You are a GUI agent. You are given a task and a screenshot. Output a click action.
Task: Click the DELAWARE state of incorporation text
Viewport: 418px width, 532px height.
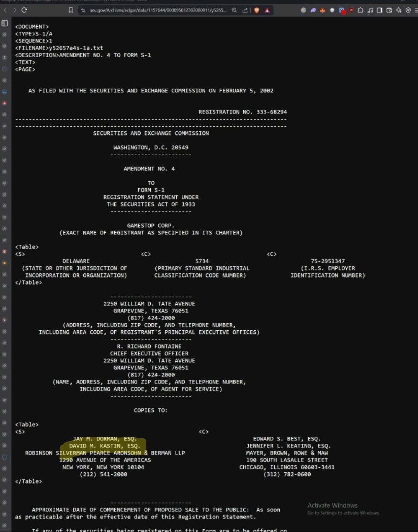click(76, 261)
